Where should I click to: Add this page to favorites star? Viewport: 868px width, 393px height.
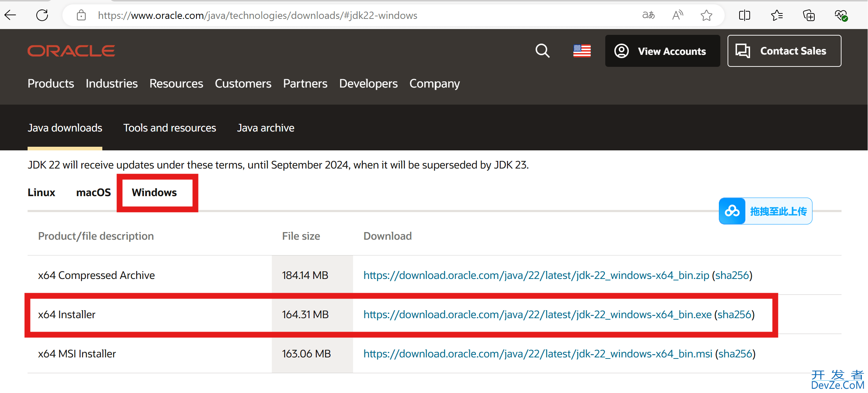coord(706,15)
